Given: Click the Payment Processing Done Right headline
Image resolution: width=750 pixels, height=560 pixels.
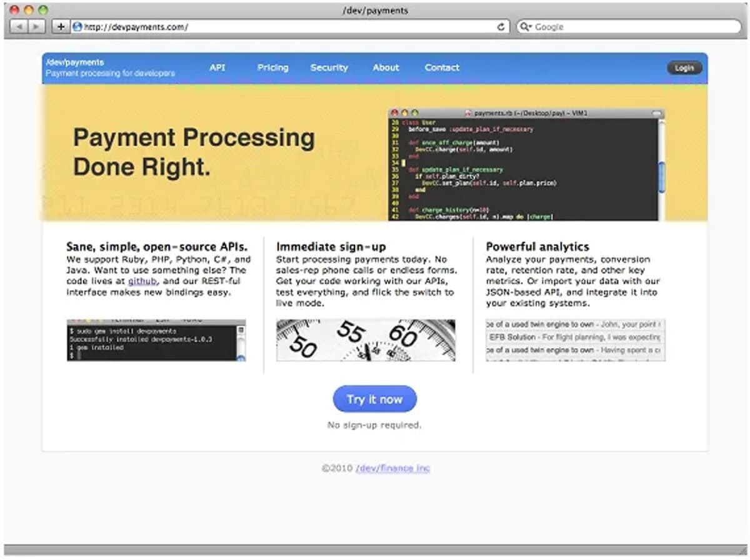Looking at the screenshot, I should click(194, 152).
